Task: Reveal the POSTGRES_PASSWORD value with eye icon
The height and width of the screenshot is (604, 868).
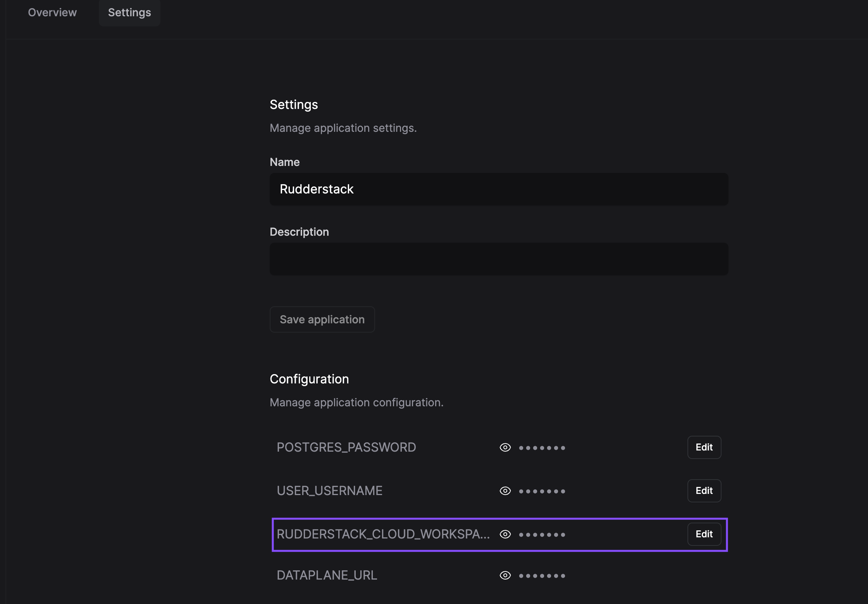Action: (x=505, y=447)
